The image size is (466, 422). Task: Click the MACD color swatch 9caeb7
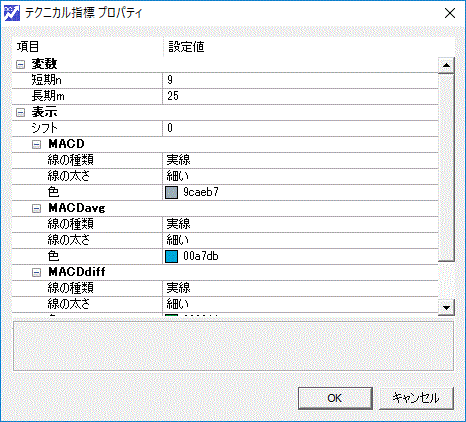(171, 192)
